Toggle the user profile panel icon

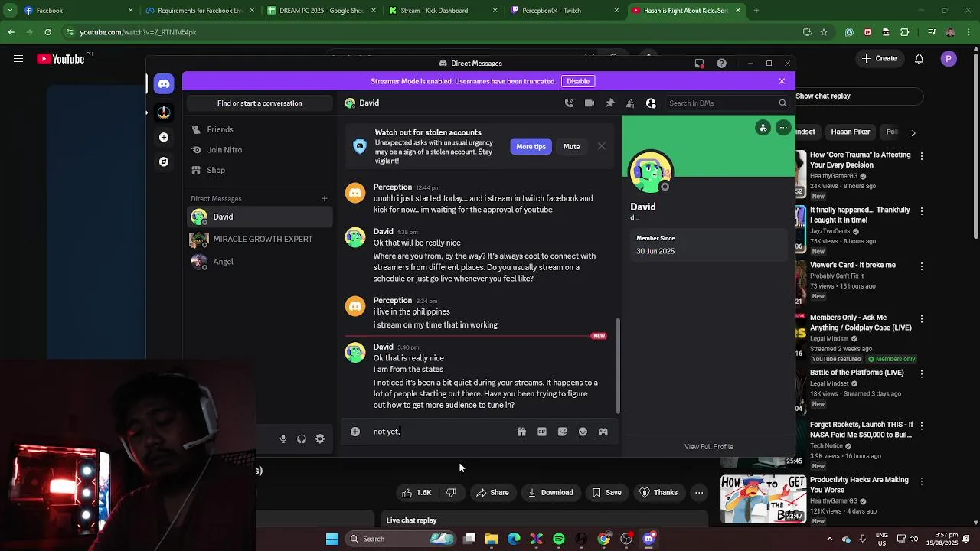pyautogui.click(x=651, y=103)
